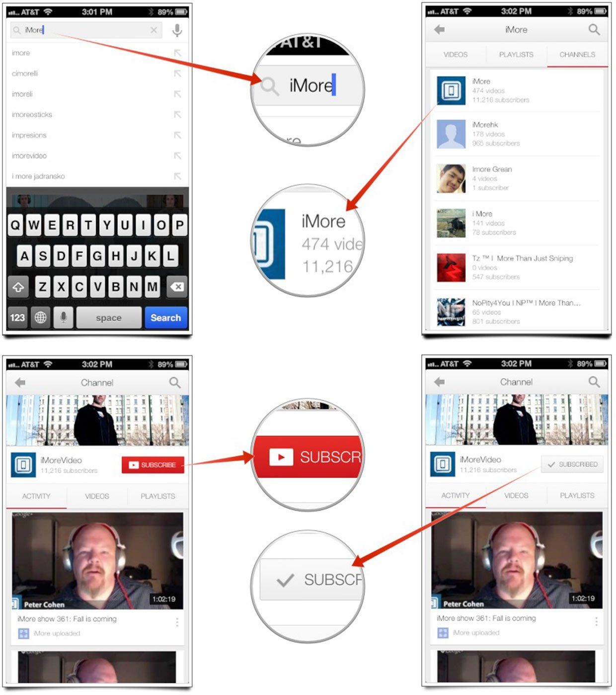Screen dimensions: 616x695
Task: Toggle the shift key on the keyboard
Action: (18, 287)
